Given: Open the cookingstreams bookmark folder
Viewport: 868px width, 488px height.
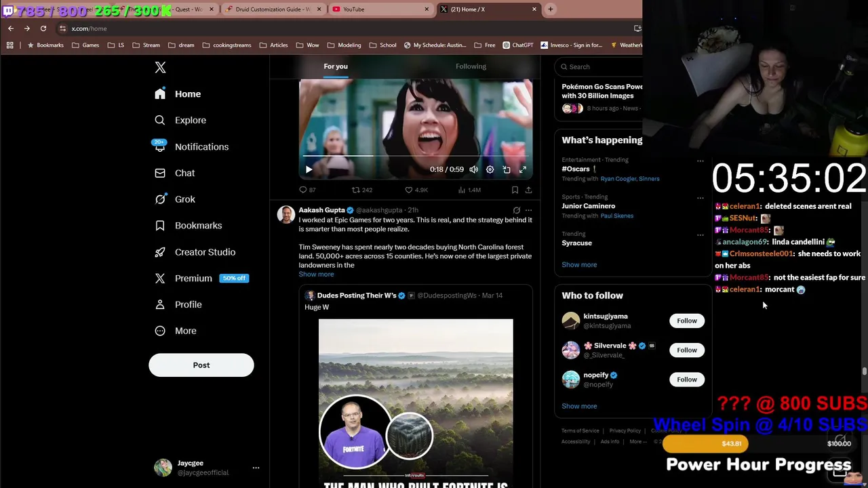Looking at the screenshot, I should click(226, 45).
